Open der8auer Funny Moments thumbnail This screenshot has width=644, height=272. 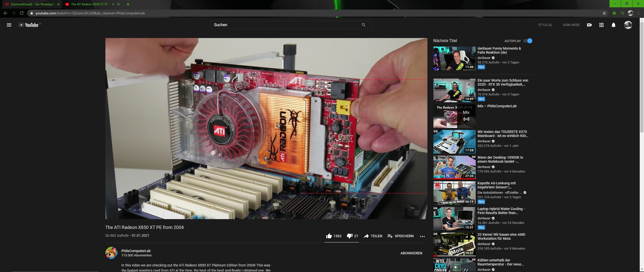(x=454, y=58)
